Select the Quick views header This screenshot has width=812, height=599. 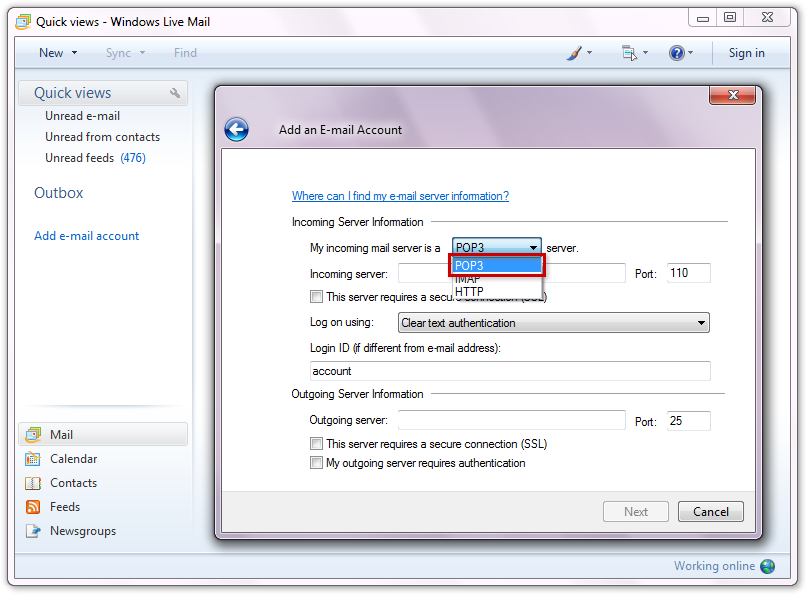click(103, 93)
